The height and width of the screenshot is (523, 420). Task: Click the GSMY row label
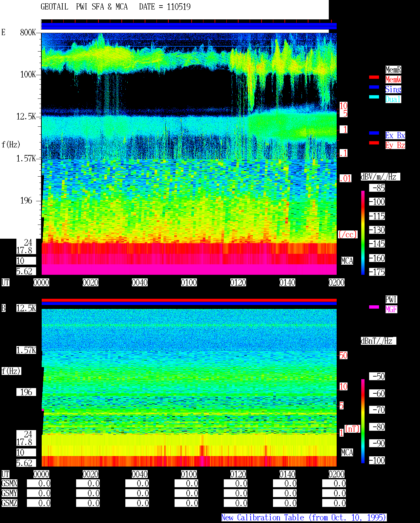point(9,493)
